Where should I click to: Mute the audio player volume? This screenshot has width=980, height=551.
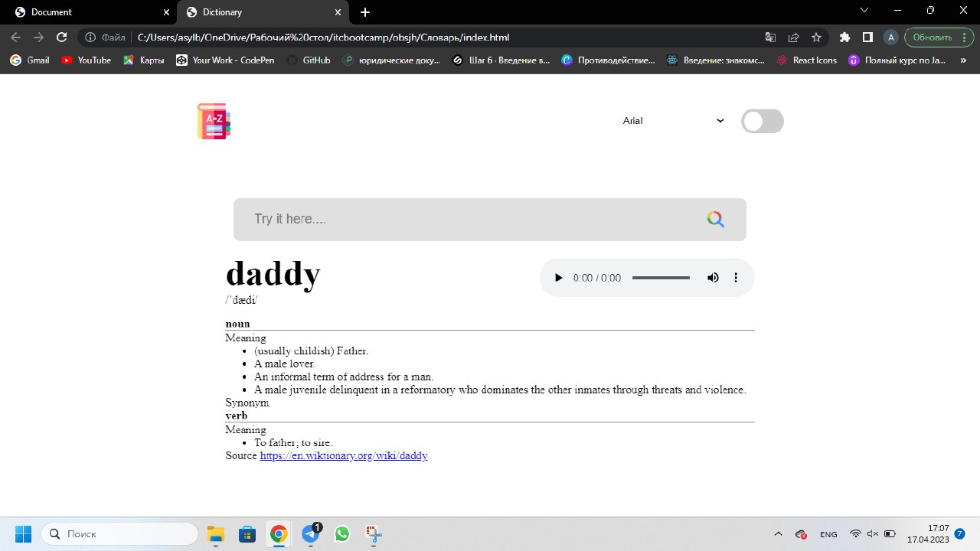tap(713, 278)
